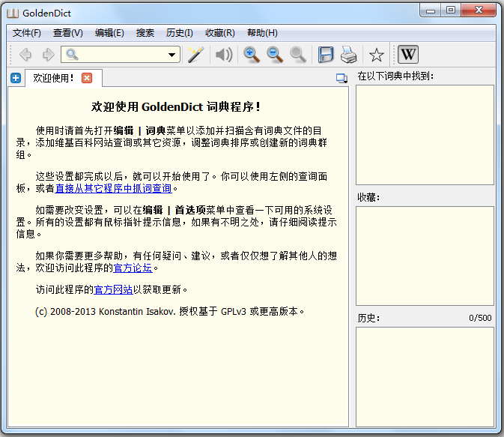
Task: Zoom out with the minus magnifier
Action: tap(275, 55)
